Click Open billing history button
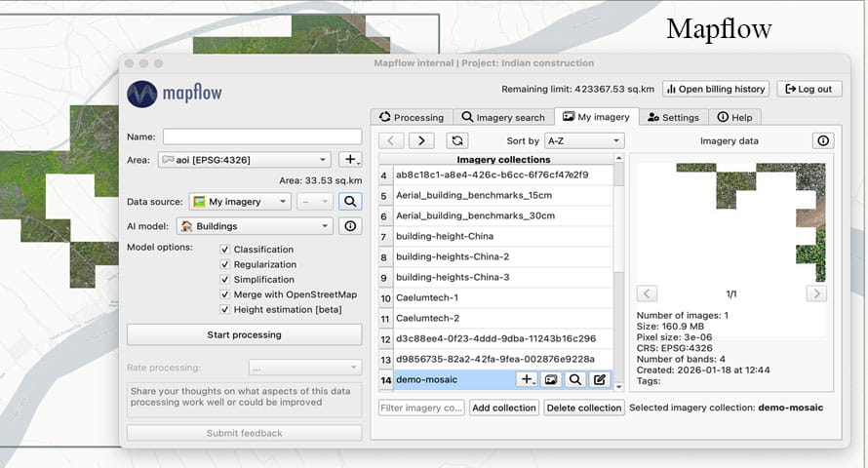This screenshot has width=868, height=468. pos(716,89)
